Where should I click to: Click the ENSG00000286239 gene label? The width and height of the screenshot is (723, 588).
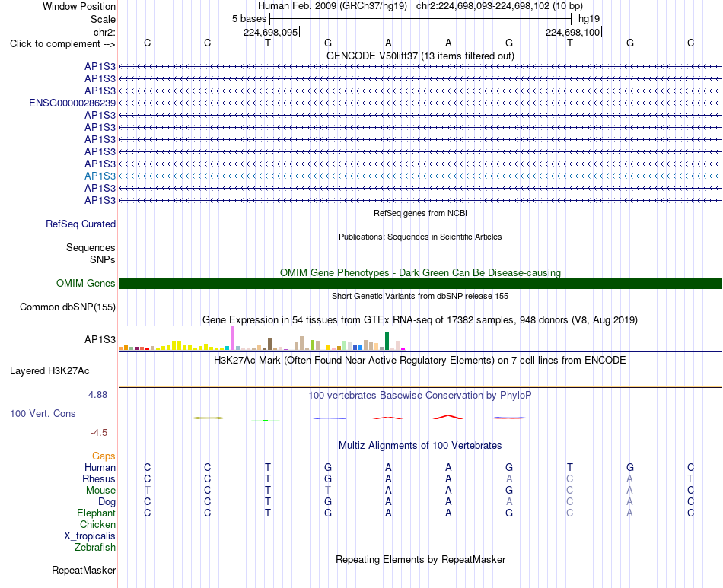72,103
